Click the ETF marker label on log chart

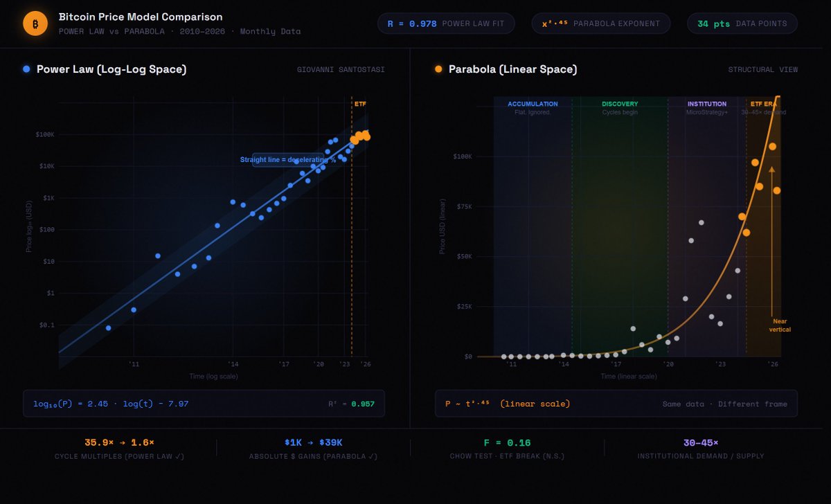(360, 104)
